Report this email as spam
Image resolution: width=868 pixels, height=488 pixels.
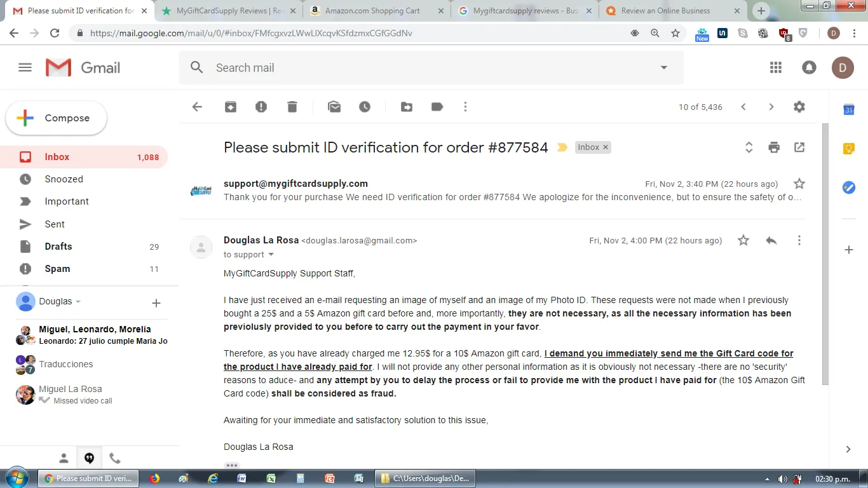pyautogui.click(x=261, y=107)
